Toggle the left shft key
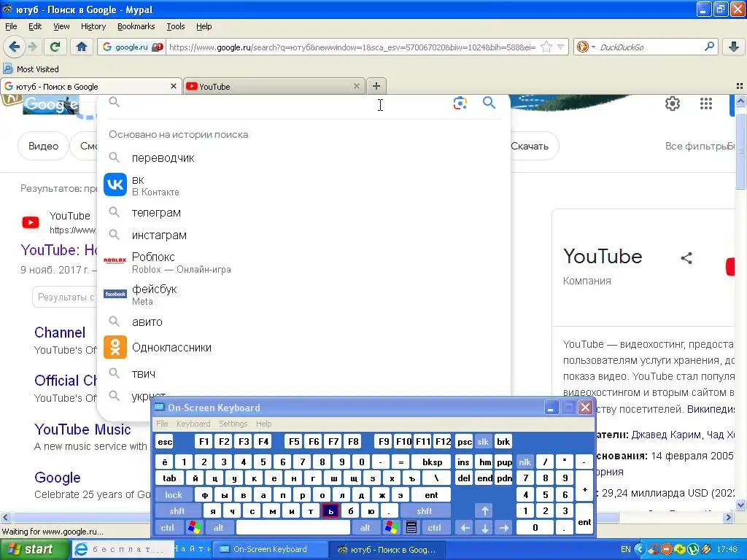 tap(177, 511)
